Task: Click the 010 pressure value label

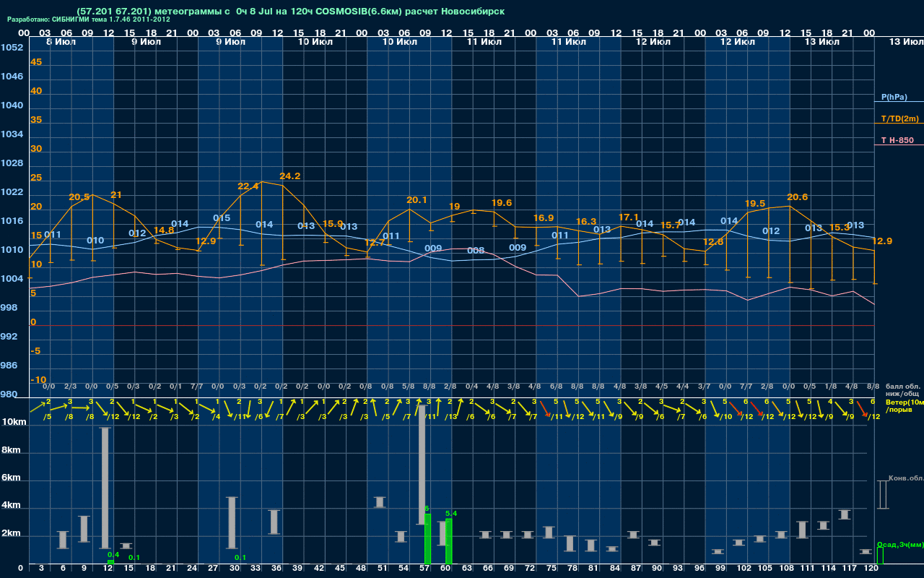Action: pos(95,240)
